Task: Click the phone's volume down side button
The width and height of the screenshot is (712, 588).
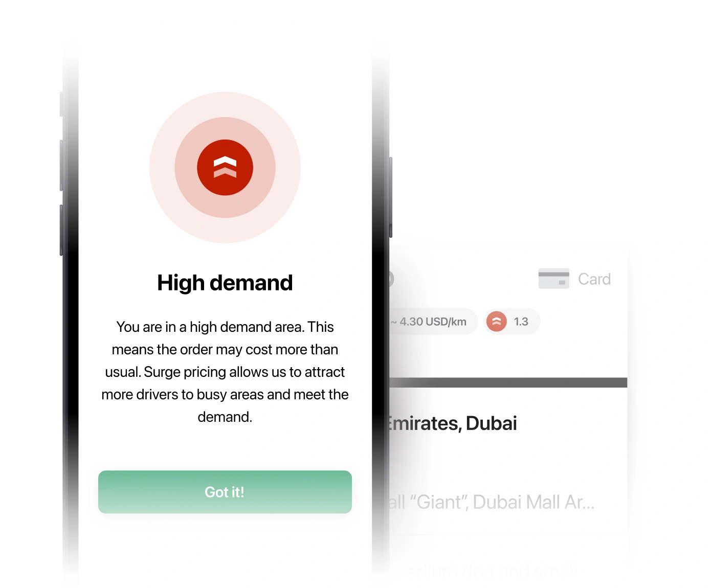Action: coord(61,230)
